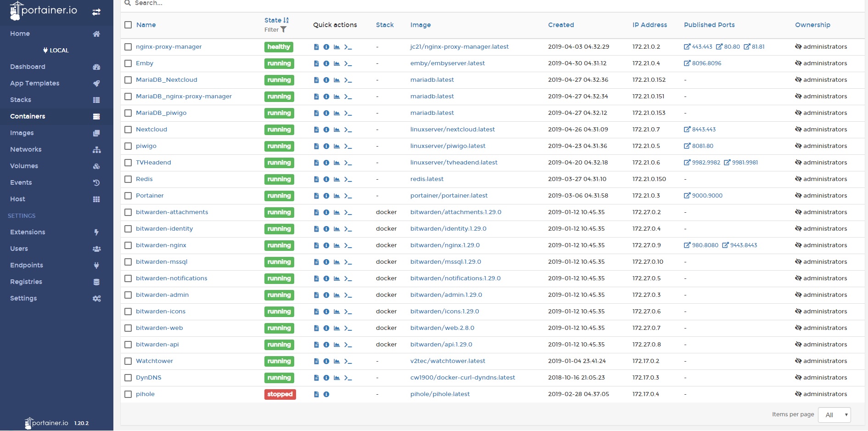Navigate to Images section
This screenshot has height=431, width=868.
pyautogui.click(x=56, y=133)
